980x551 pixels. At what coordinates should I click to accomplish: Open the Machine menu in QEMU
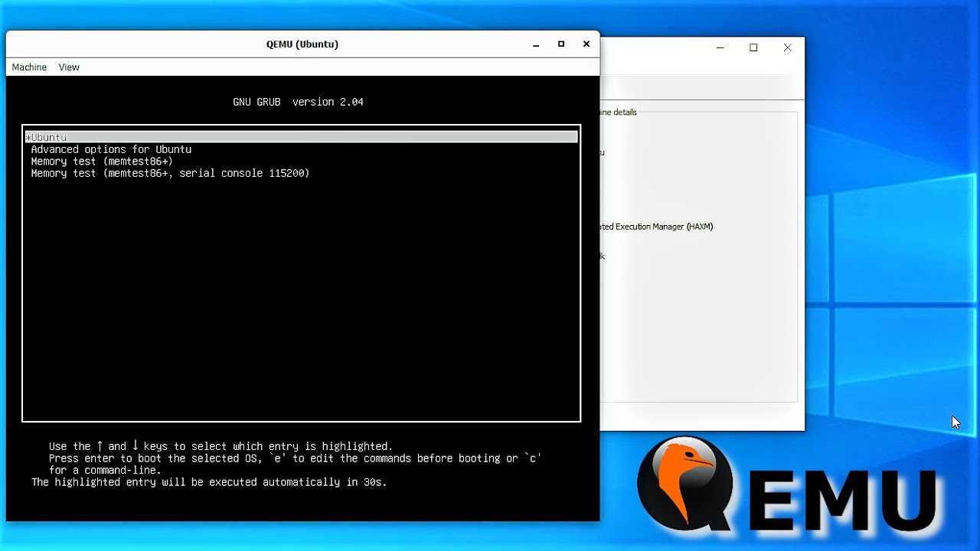click(x=29, y=67)
